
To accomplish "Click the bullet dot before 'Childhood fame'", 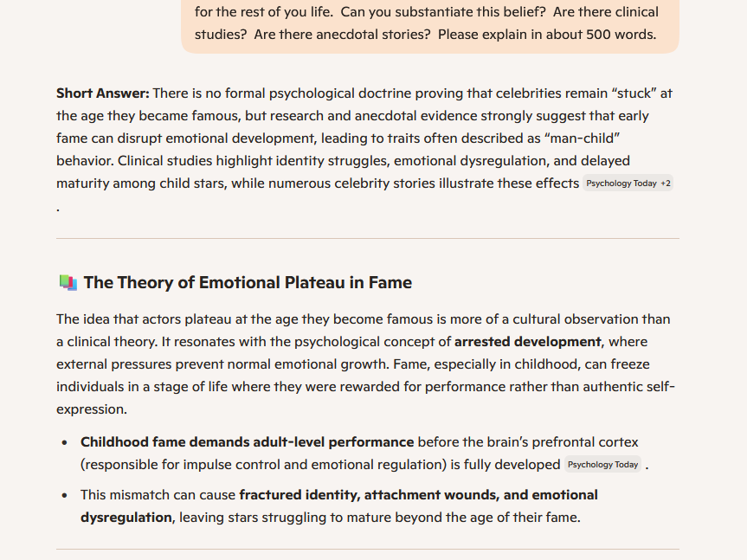I will click(65, 443).
